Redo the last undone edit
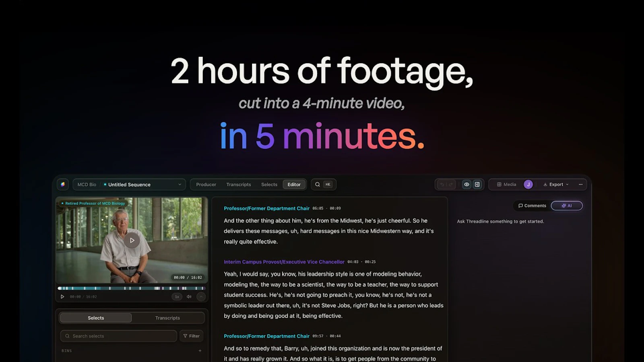Image resolution: width=644 pixels, height=362 pixels. point(451,185)
